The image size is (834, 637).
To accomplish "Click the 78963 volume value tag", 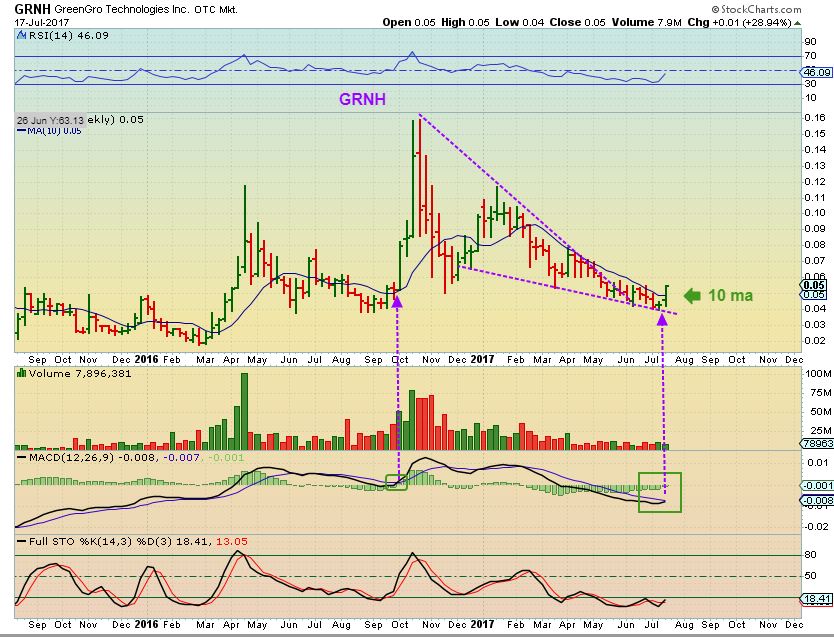I will [x=817, y=444].
